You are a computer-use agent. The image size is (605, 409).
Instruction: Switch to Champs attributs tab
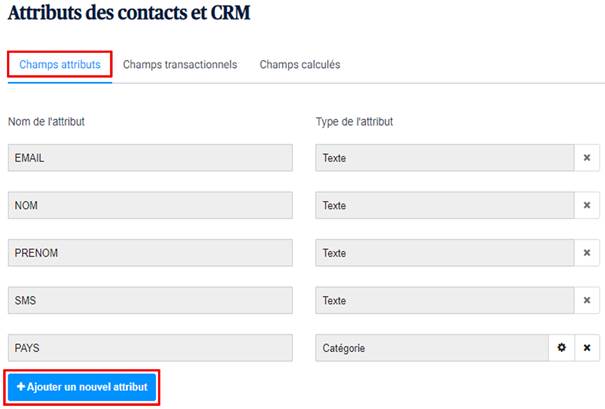coord(60,64)
